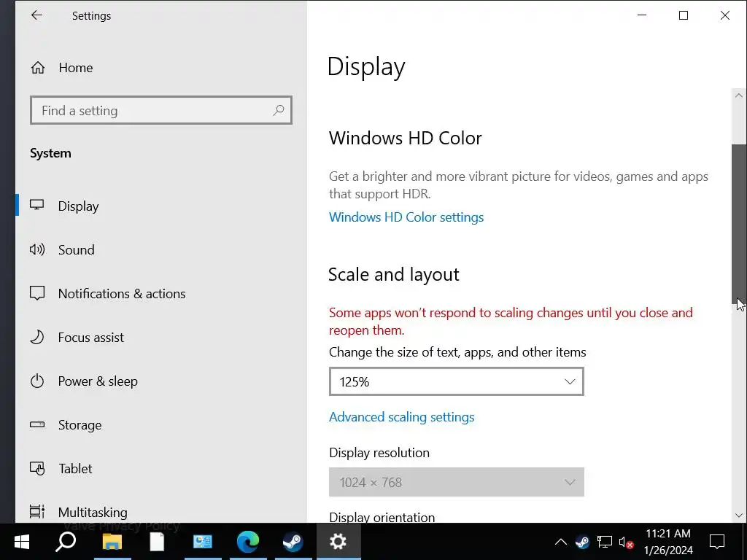Open taskbar Search magnifier
This screenshot has width=747, height=560.
point(66,542)
